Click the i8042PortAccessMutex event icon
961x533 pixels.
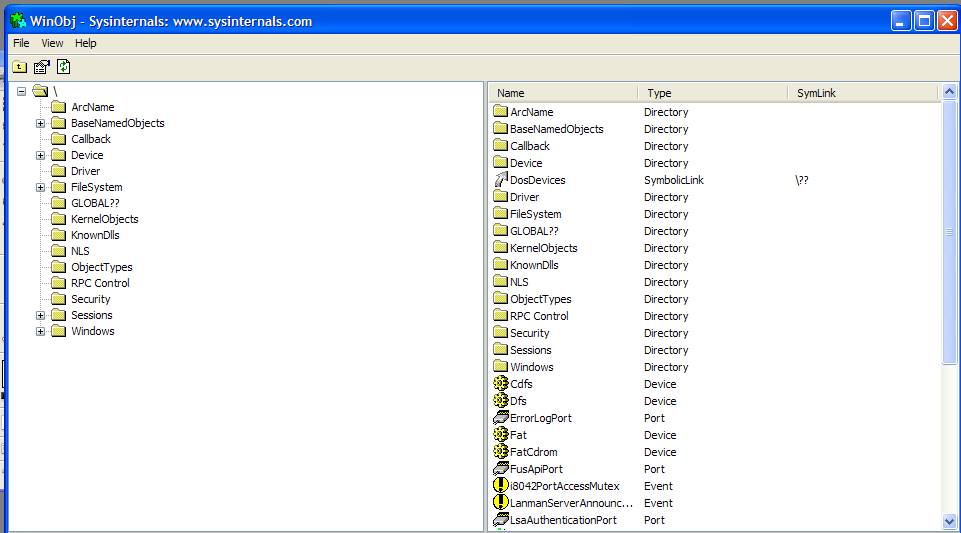[501, 485]
